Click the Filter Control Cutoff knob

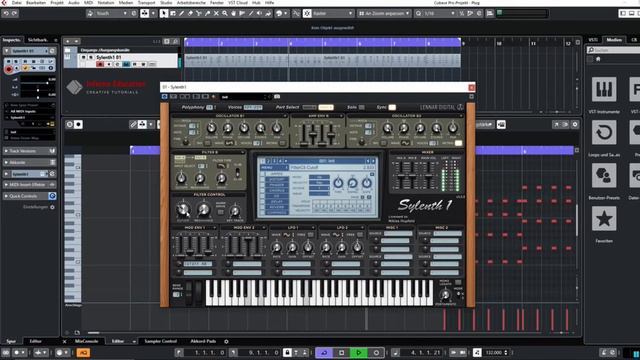(x=183, y=210)
